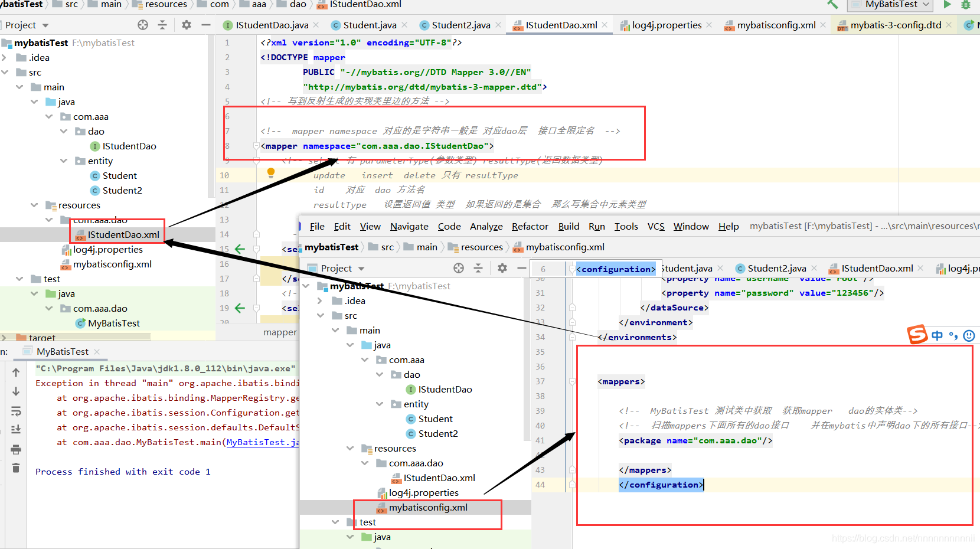Image resolution: width=980 pixels, height=549 pixels.
Task: Click Sogou emoji smiley icon
Action: click(969, 335)
